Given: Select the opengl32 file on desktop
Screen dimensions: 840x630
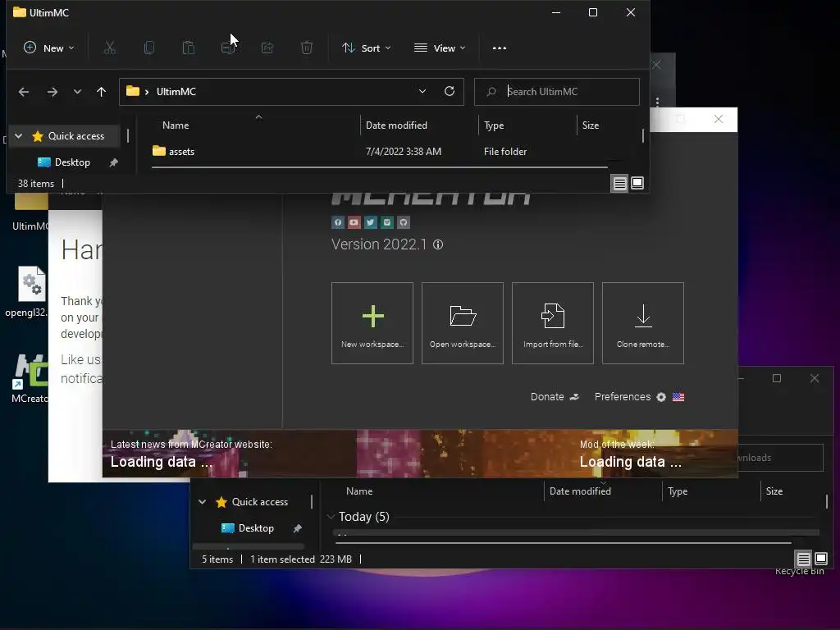Looking at the screenshot, I should coord(27,292).
